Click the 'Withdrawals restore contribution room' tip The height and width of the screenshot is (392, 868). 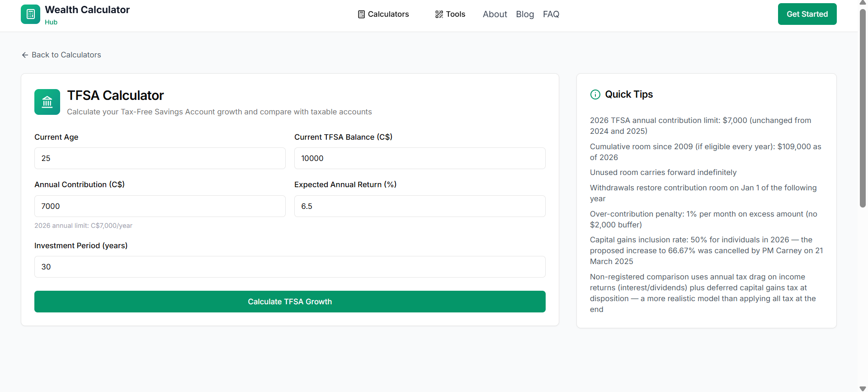[x=703, y=193]
